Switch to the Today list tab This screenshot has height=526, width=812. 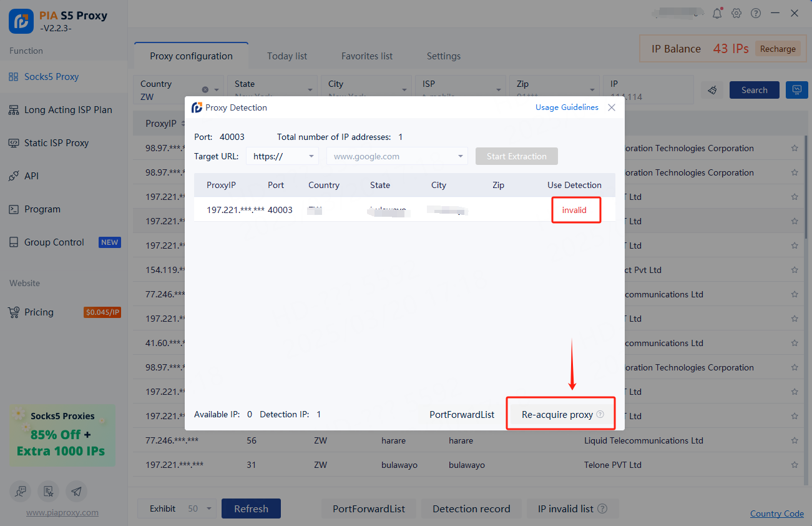point(287,56)
